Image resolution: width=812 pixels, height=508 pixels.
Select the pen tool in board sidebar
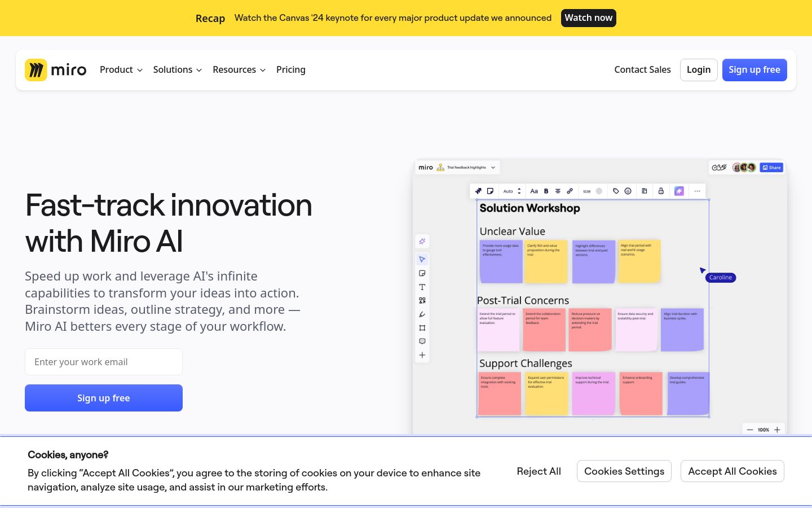click(x=422, y=314)
